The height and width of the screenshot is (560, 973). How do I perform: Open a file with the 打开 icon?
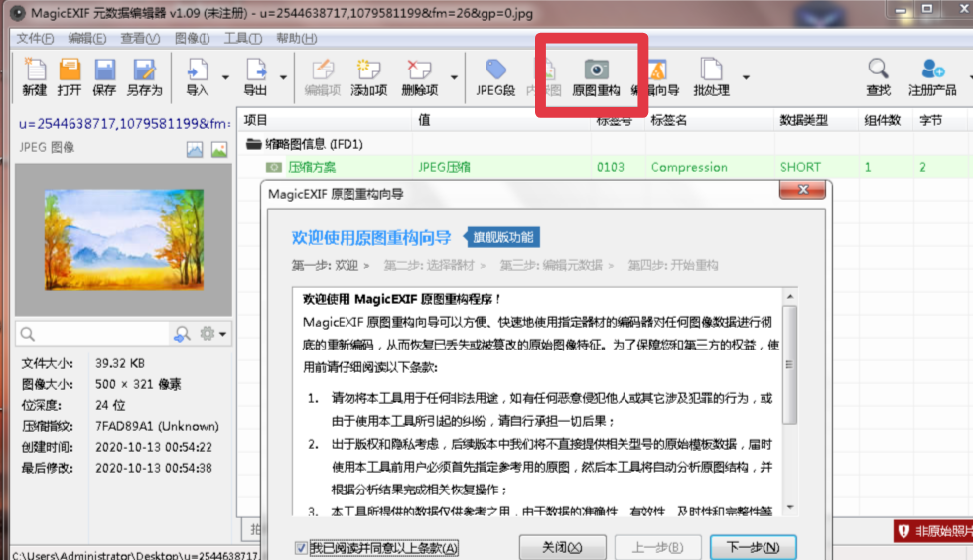point(69,70)
